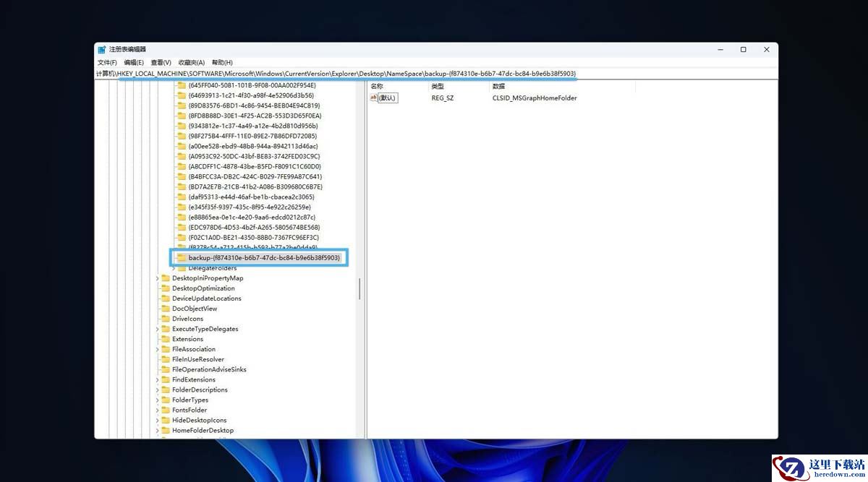This screenshot has height=482, width=868.
Task: Click folder icon beside Extensions
Action: pyautogui.click(x=165, y=339)
